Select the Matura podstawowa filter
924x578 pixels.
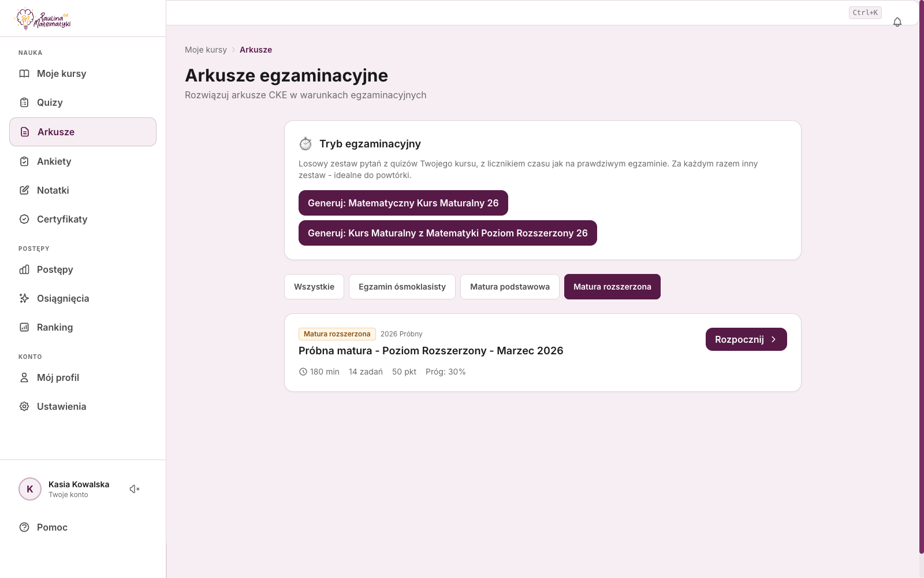[510, 287]
